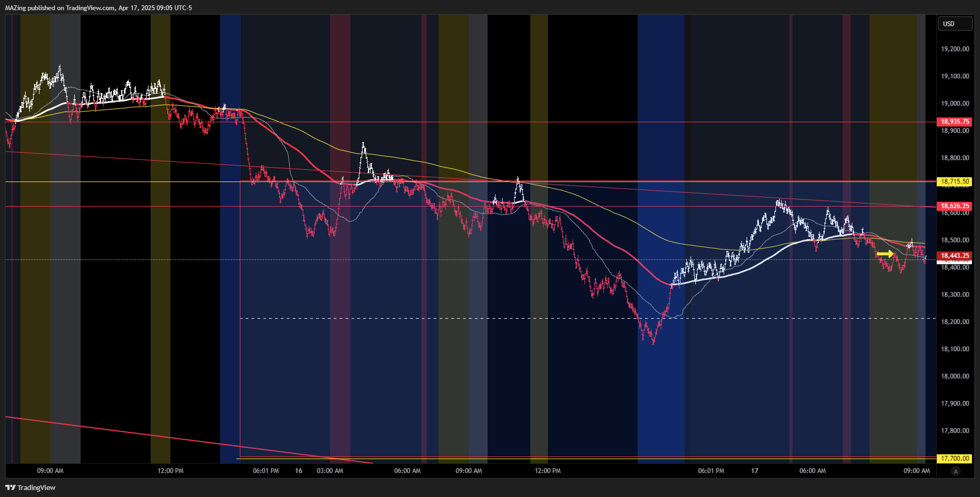Click the TradingView logo at bottom left
Screen dimensions: 980x497
click(x=30, y=487)
